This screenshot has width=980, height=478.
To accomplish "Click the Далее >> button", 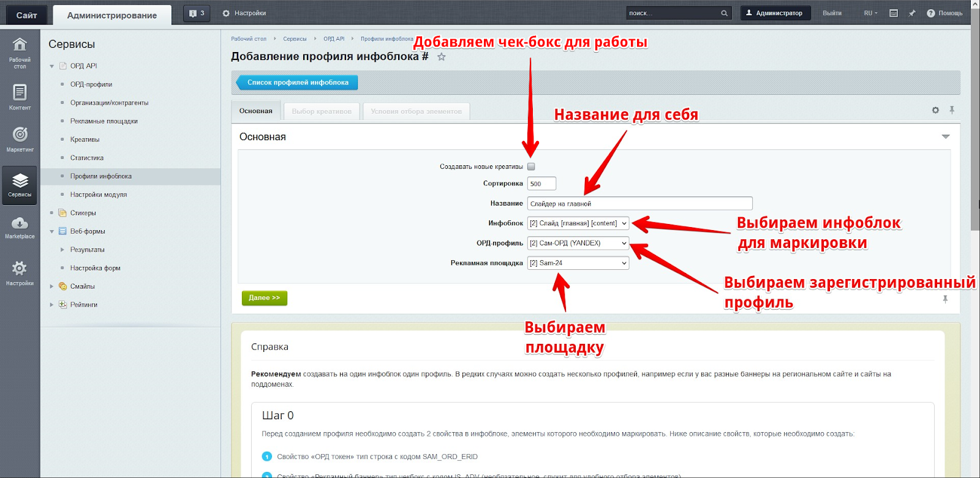I will 265,297.
